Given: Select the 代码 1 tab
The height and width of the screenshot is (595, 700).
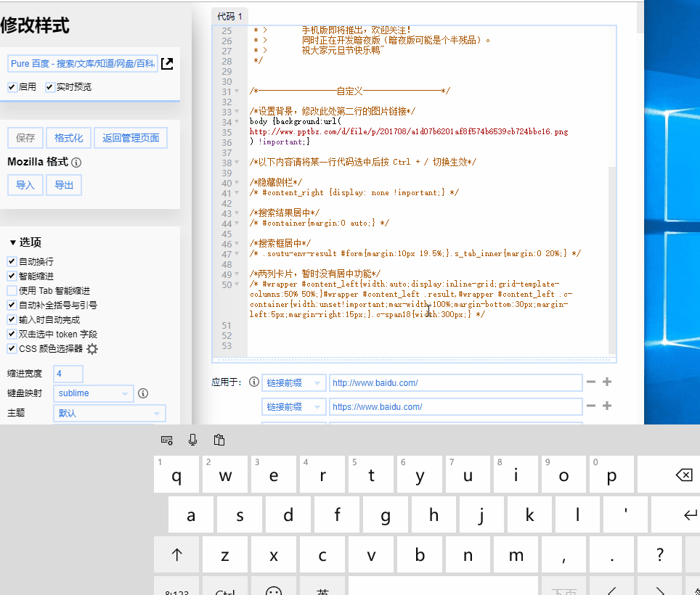Looking at the screenshot, I should (x=230, y=16).
